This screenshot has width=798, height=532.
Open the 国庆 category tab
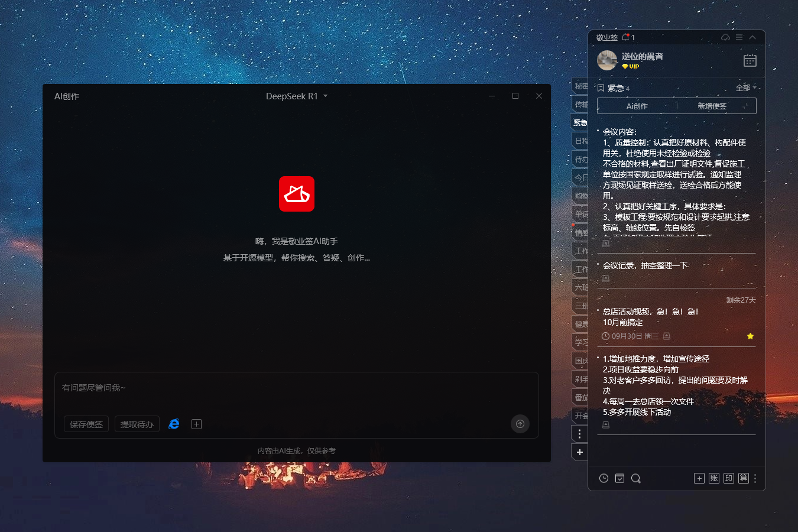580,361
